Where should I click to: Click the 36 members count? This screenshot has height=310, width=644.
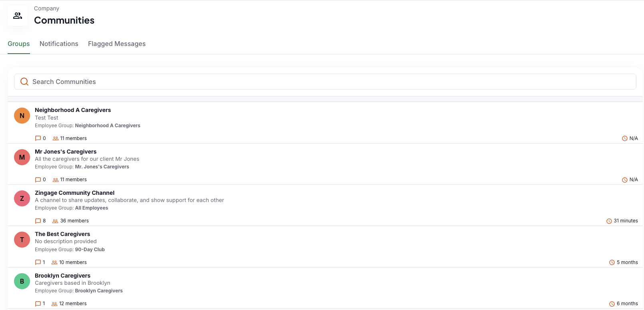[x=74, y=221]
